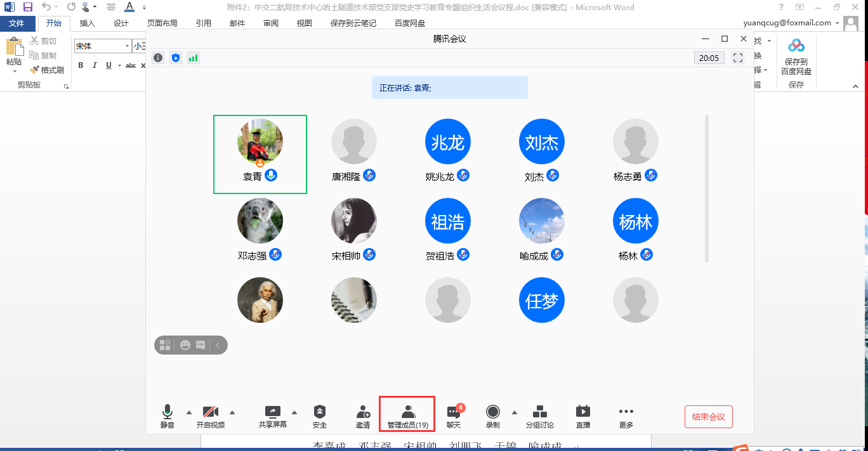Click the participant grid vertical scrollbar
This screenshot has height=451, width=868.
(x=707, y=188)
